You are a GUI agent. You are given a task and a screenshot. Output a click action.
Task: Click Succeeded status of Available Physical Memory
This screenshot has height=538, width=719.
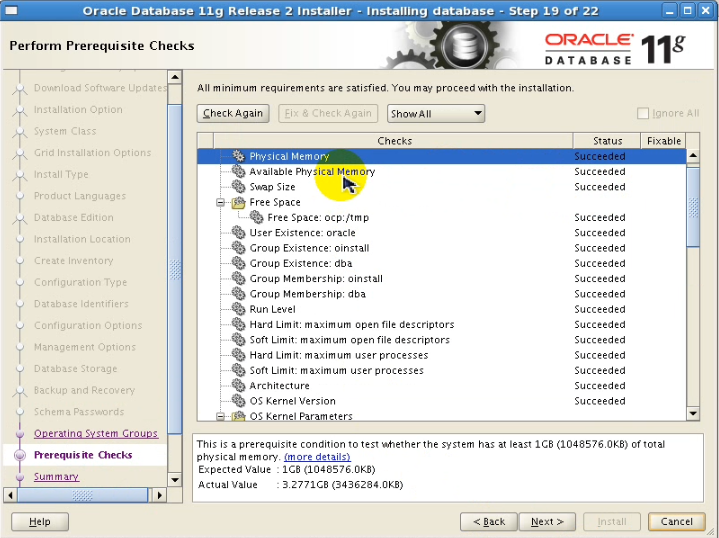click(600, 172)
